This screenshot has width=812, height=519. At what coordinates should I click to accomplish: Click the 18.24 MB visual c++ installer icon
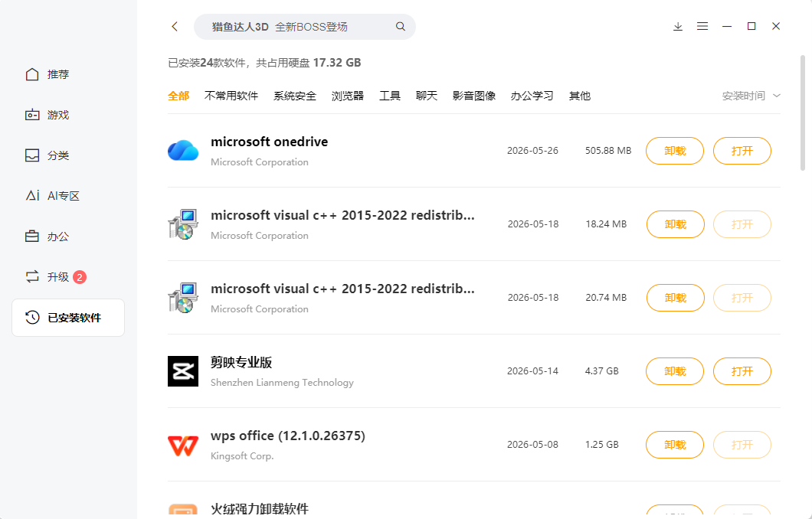click(183, 224)
